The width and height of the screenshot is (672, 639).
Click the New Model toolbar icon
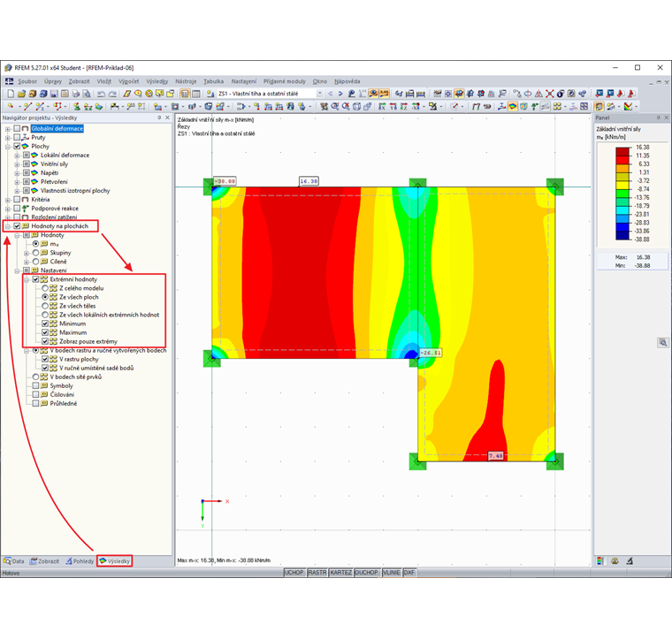coord(11,94)
